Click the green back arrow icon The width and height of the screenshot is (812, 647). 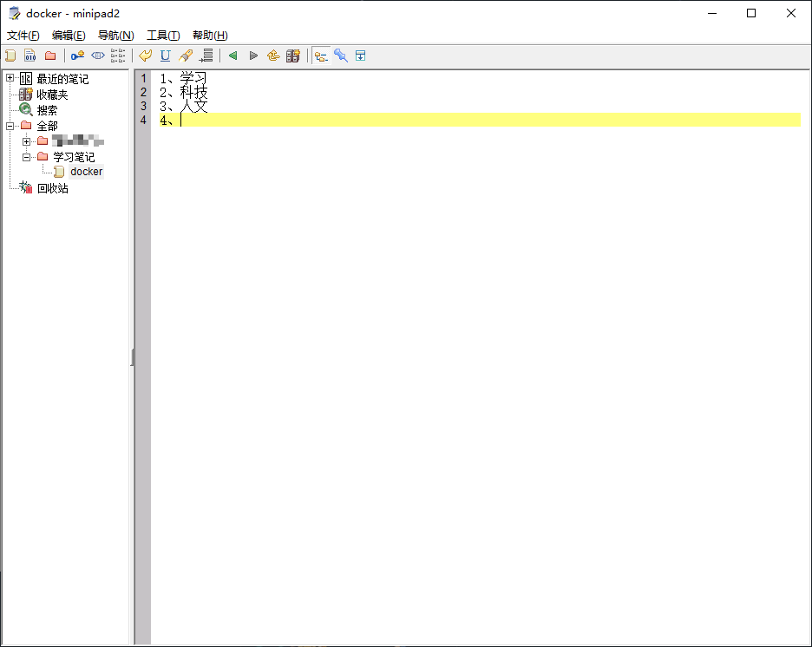tap(232, 56)
